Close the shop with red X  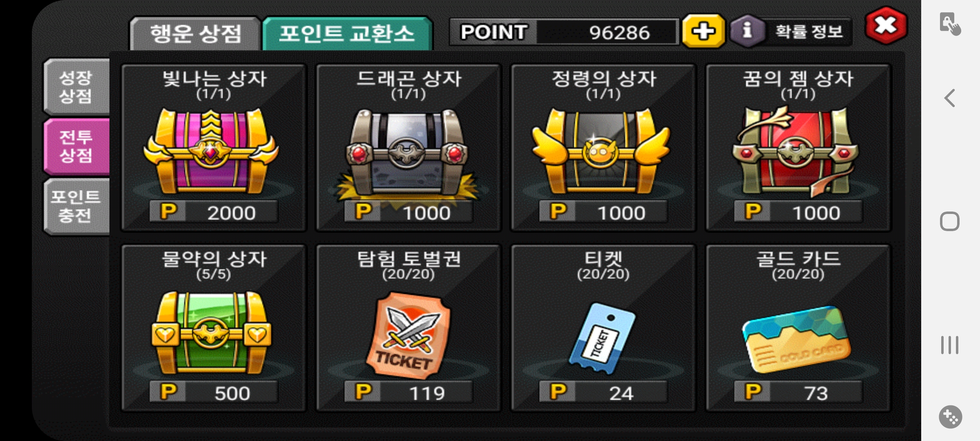(x=886, y=25)
